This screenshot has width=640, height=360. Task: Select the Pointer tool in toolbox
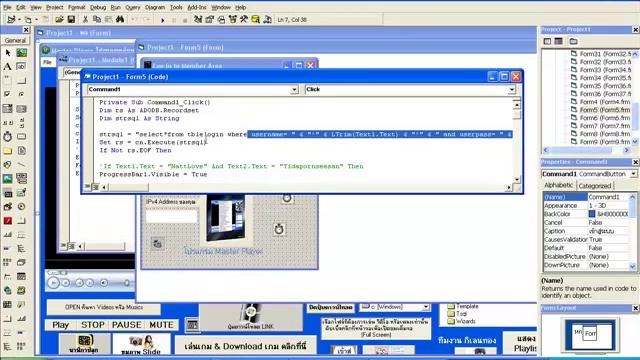[8, 53]
